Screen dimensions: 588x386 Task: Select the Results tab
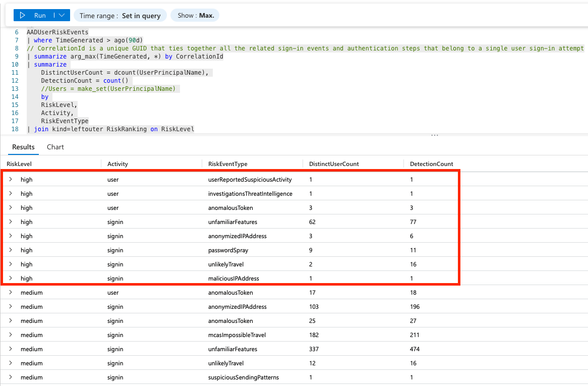tap(23, 147)
